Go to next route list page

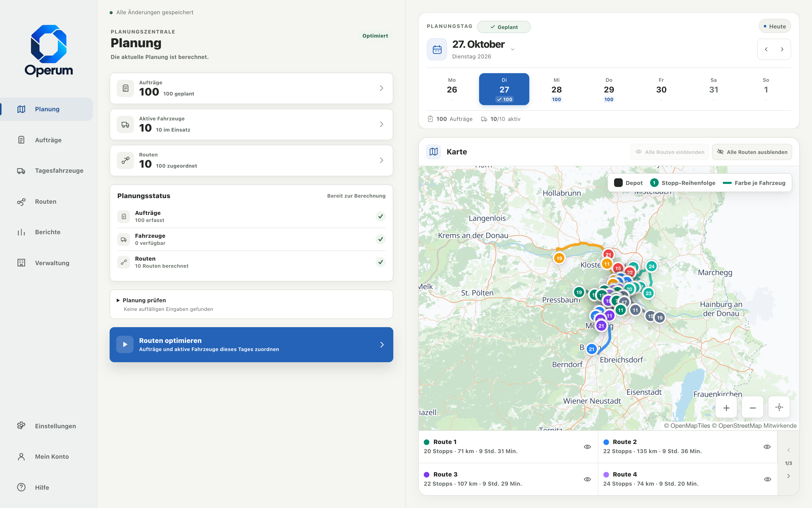(788, 476)
